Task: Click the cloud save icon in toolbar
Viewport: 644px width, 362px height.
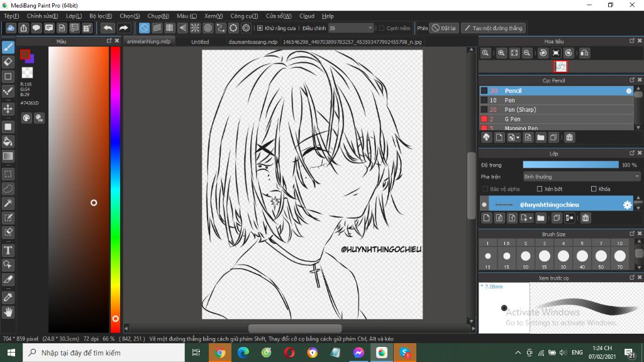Action: pos(11,28)
